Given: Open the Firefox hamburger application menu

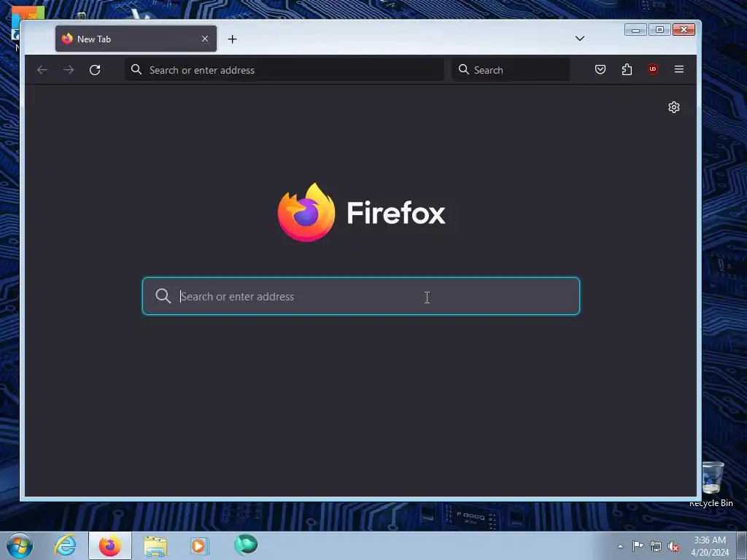Looking at the screenshot, I should pos(679,69).
